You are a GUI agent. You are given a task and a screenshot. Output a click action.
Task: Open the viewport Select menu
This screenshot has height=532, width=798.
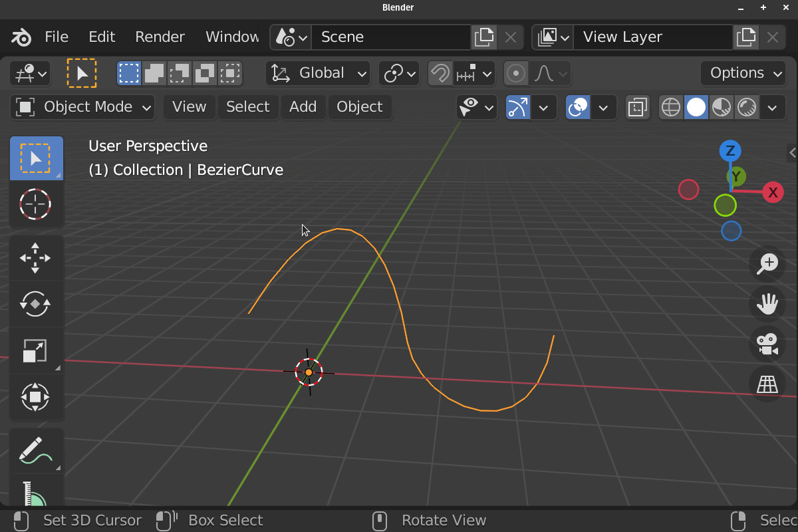click(247, 107)
